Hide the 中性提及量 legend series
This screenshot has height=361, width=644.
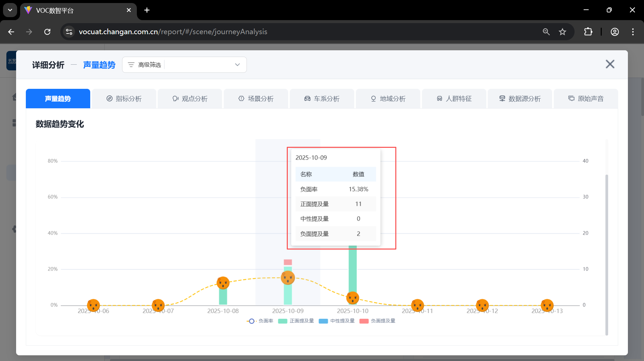(x=337, y=321)
